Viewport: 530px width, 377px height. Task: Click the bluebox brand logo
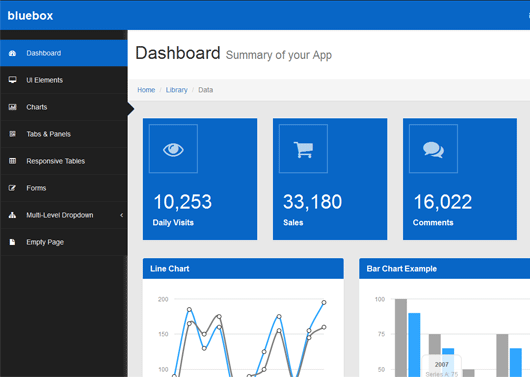pyautogui.click(x=30, y=16)
